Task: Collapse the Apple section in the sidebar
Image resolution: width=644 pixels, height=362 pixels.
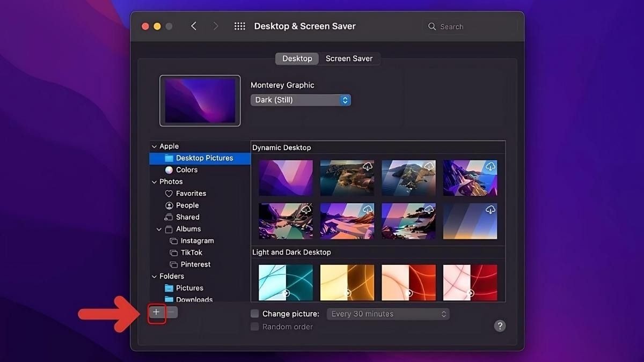Action: pos(154,146)
